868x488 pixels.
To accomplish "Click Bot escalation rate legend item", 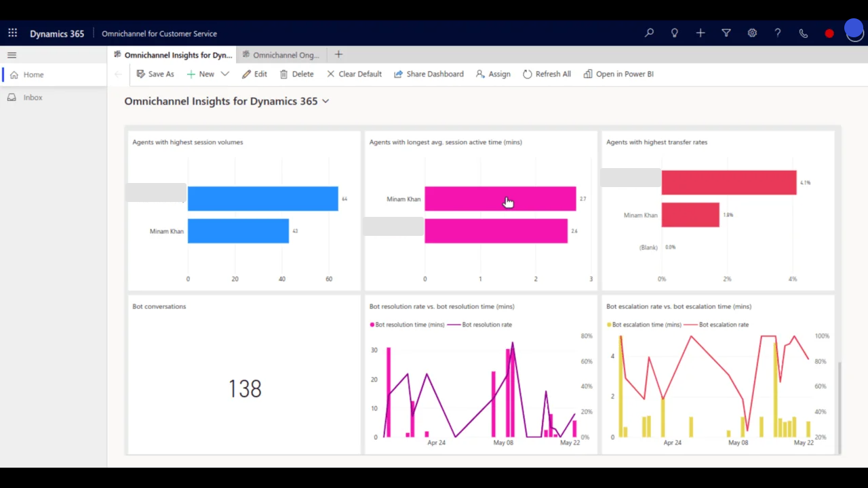I will pos(717,325).
